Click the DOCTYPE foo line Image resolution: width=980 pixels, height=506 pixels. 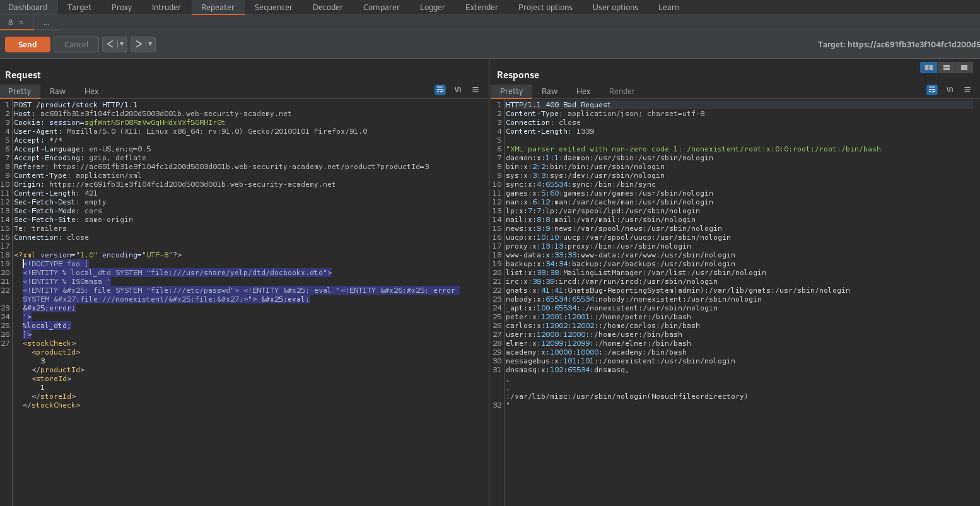tap(56, 264)
